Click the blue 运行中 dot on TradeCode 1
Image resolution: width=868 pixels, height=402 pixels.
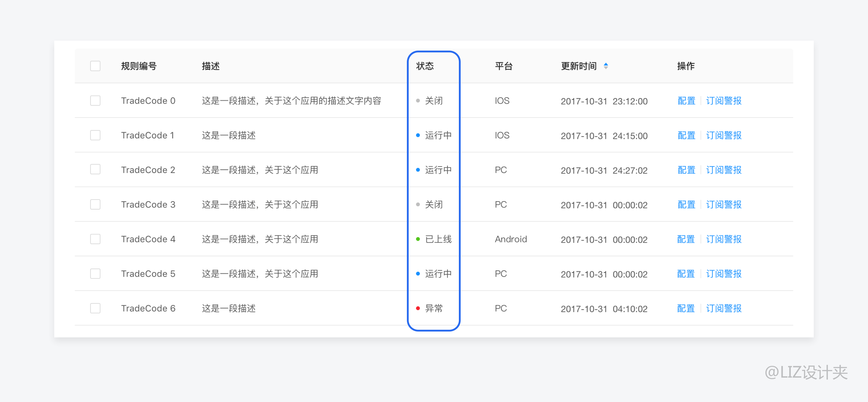click(x=418, y=135)
